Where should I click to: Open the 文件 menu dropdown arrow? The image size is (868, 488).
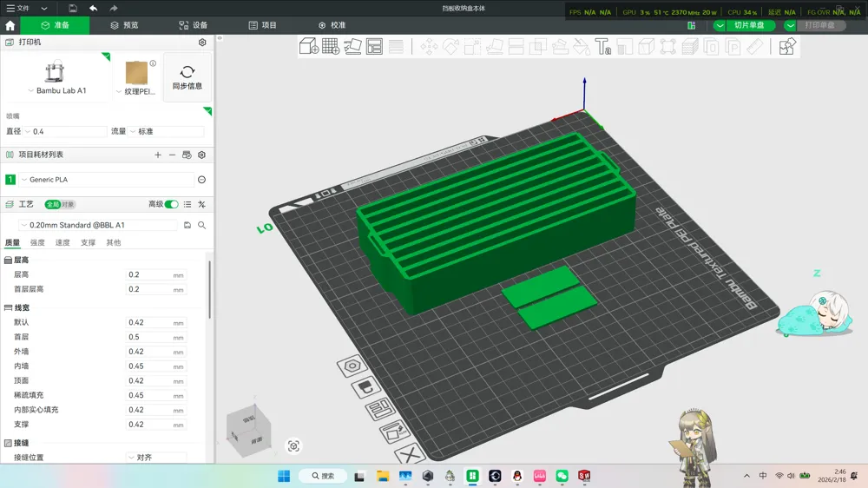pos(44,9)
